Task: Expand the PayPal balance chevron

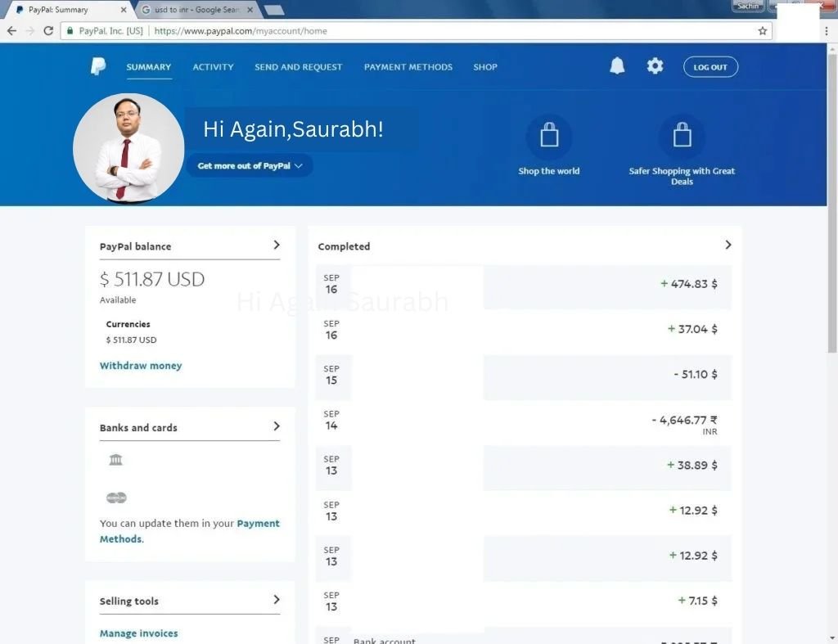Action: click(x=277, y=245)
